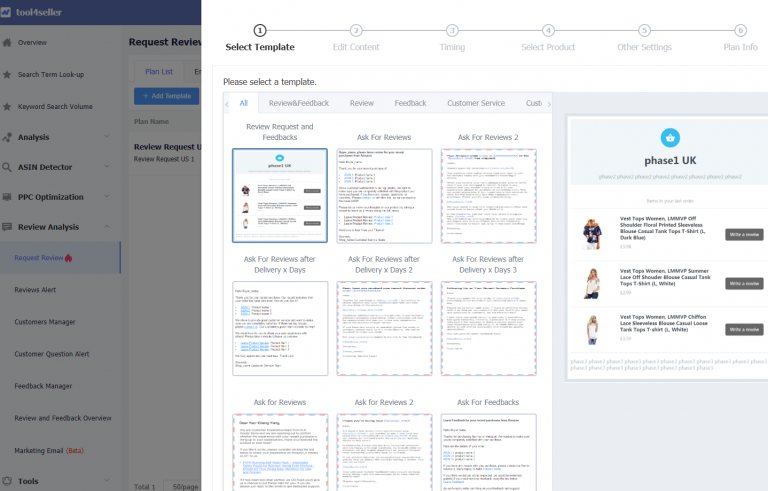Go to step 4, Select Product
Image resolution: width=768 pixels, height=491 pixels.
548,38
